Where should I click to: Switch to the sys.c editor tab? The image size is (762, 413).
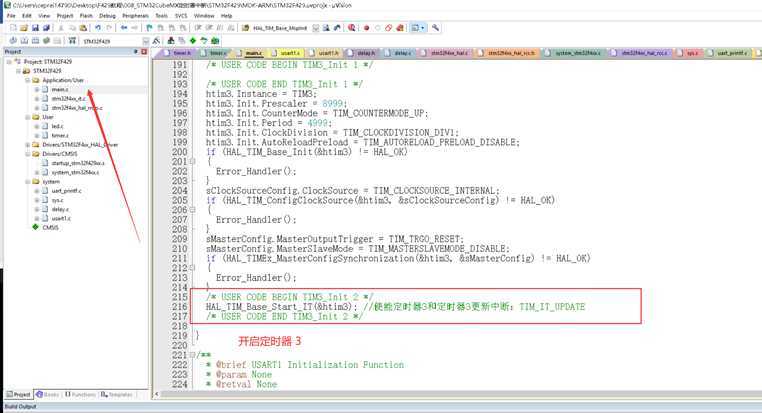690,52
